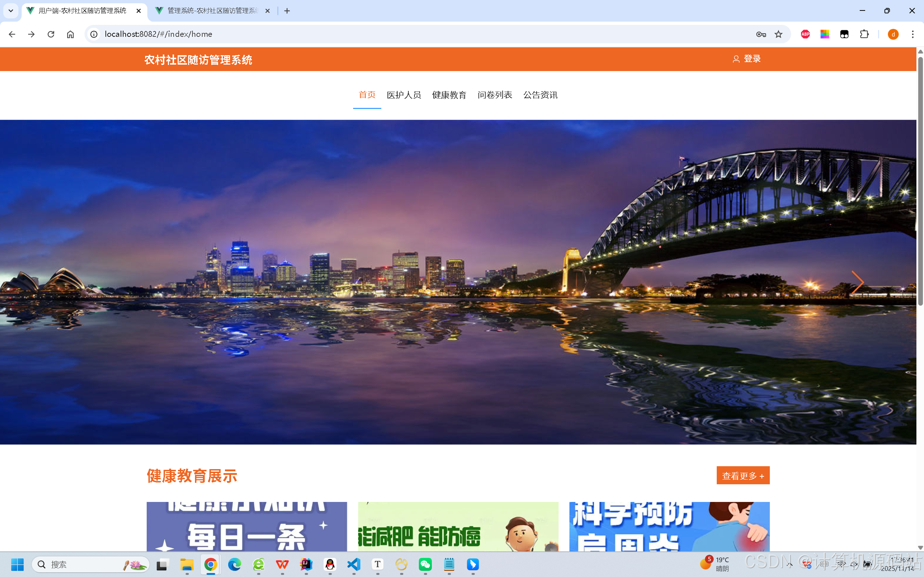Click the 农村社区随访管理系统 header title
This screenshot has width=924, height=577.
198,60
